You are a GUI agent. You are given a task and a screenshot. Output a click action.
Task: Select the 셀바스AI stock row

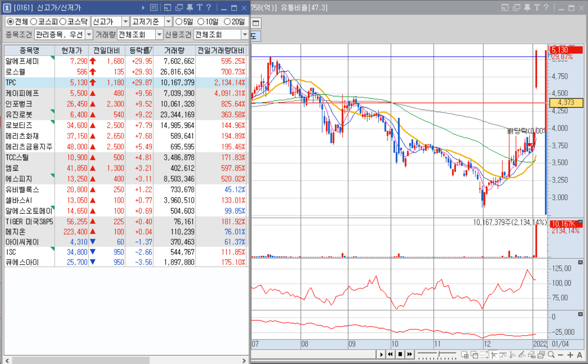[x=126, y=200]
